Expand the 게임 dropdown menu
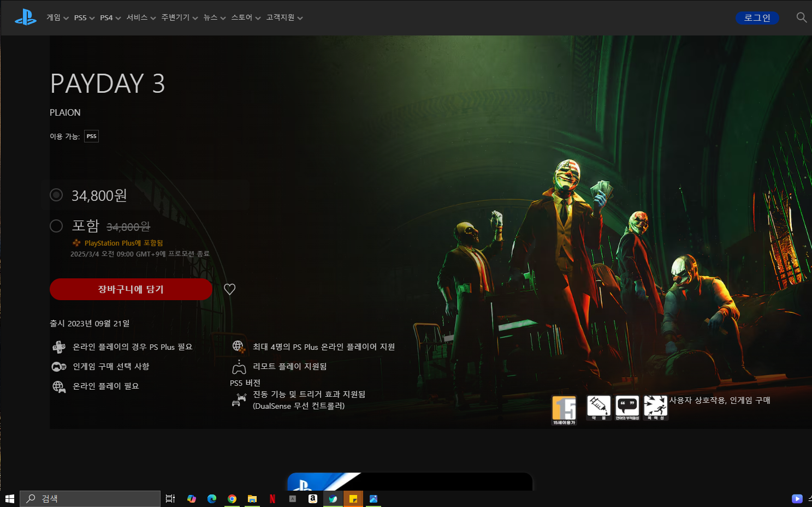Screen dimensions: 812x507 click(57, 17)
